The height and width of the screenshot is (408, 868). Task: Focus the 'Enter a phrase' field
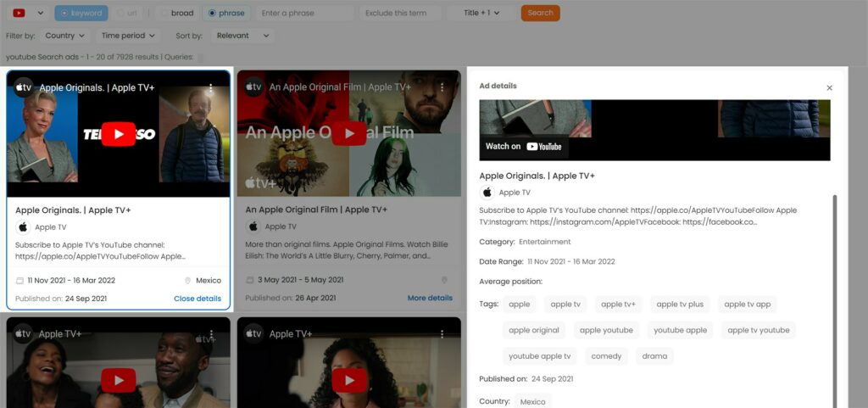305,13
